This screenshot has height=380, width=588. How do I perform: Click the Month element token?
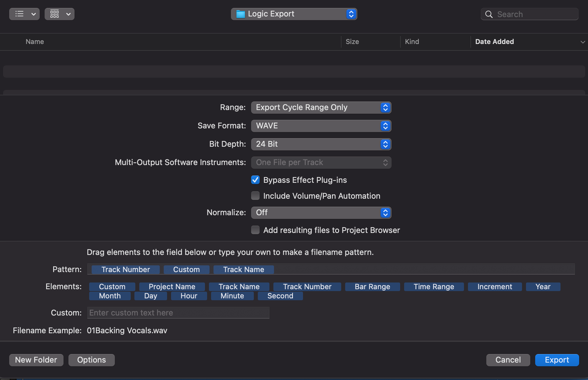(x=110, y=296)
